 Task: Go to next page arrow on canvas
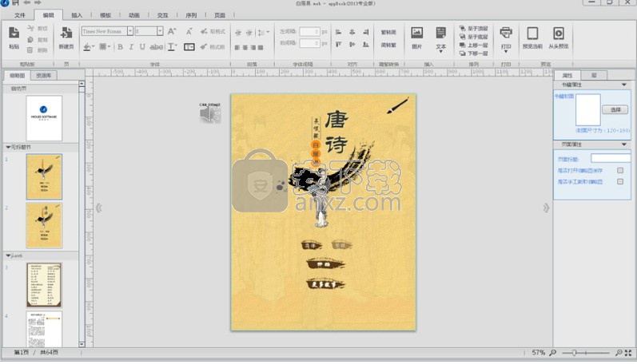(x=546, y=208)
